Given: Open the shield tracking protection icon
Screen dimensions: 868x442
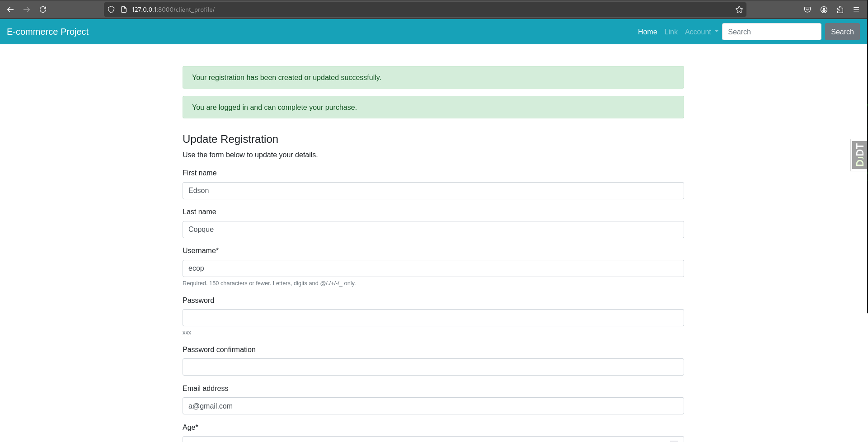Looking at the screenshot, I should (x=111, y=9).
